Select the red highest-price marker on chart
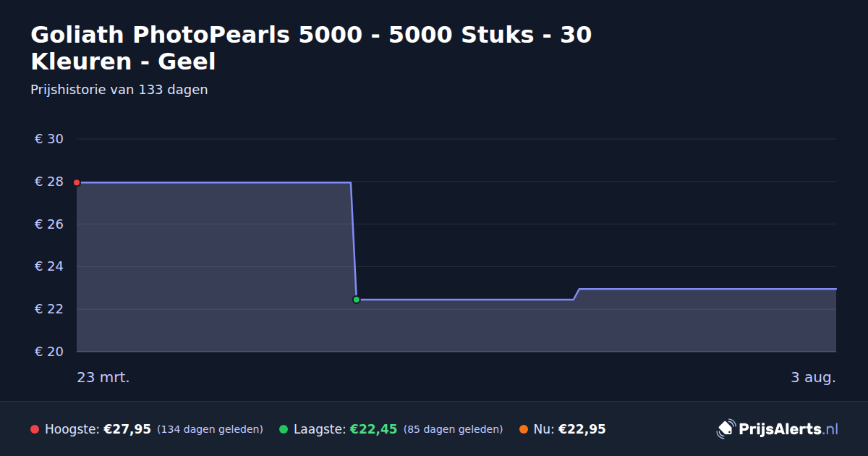Viewport: 868px width, 456px height. click(x=77, y=182)
